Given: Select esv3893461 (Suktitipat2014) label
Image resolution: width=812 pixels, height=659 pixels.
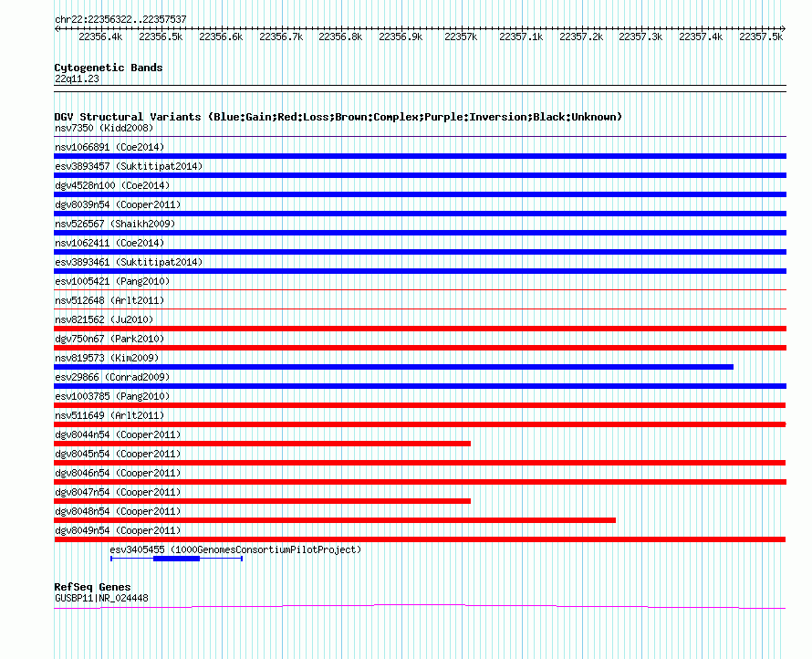Looking at the screenshot, I should click(129, 262).
